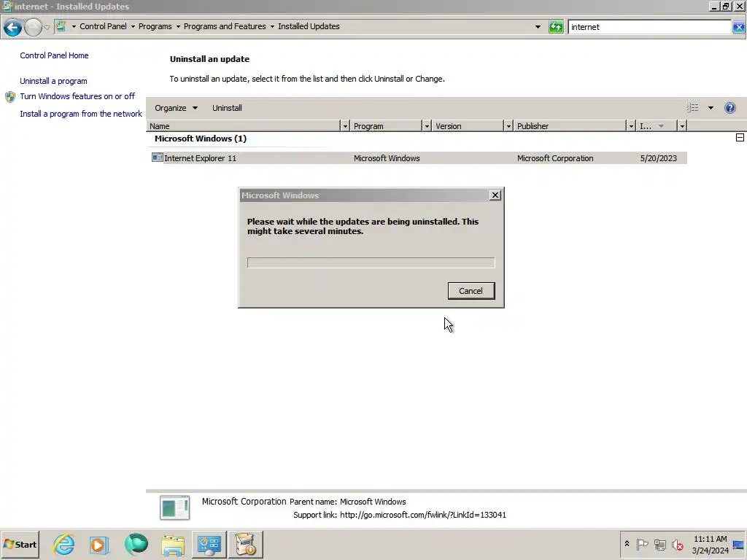Screen dimensions: 747x560
Task: Show hidden system tray icons
Action: pyautogui.click(x=627, y=544)
